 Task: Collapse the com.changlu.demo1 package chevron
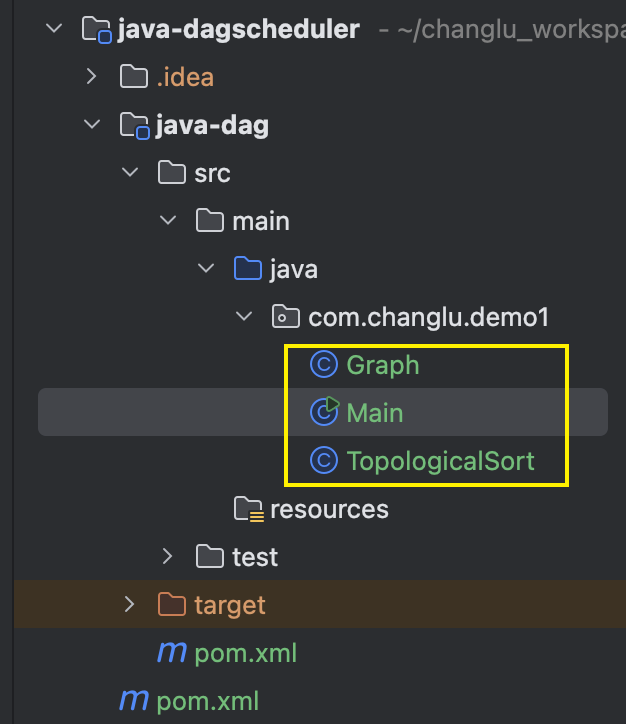point(243,316)
